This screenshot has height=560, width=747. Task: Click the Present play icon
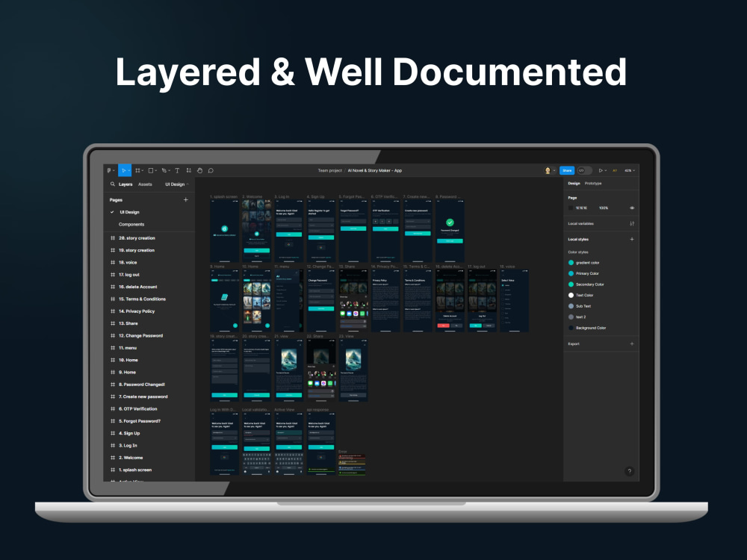tap(601, 170)
